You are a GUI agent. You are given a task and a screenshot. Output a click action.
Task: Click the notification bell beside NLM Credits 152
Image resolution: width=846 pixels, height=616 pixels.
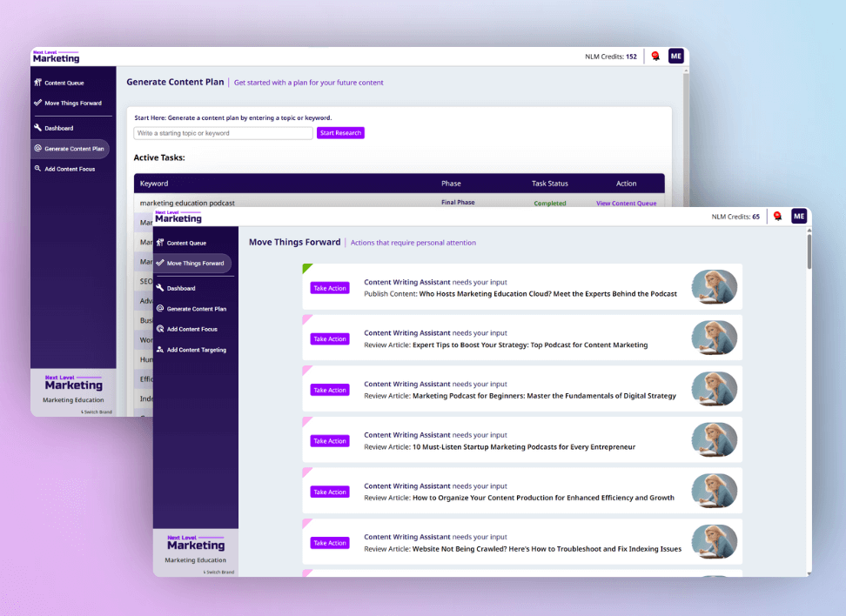coord(655,57)
